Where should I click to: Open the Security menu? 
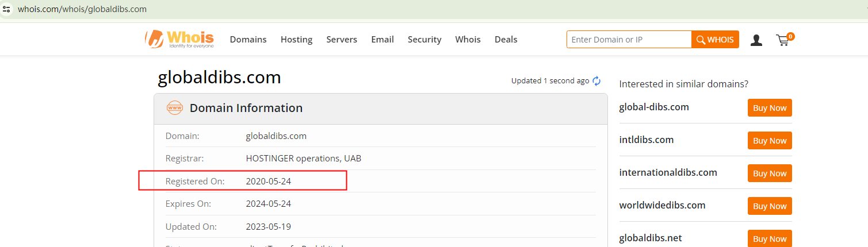point(425,40)
